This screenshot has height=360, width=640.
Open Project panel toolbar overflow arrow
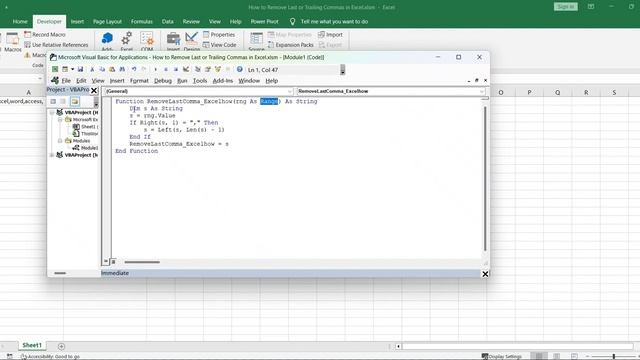click(x=96, y=102)
